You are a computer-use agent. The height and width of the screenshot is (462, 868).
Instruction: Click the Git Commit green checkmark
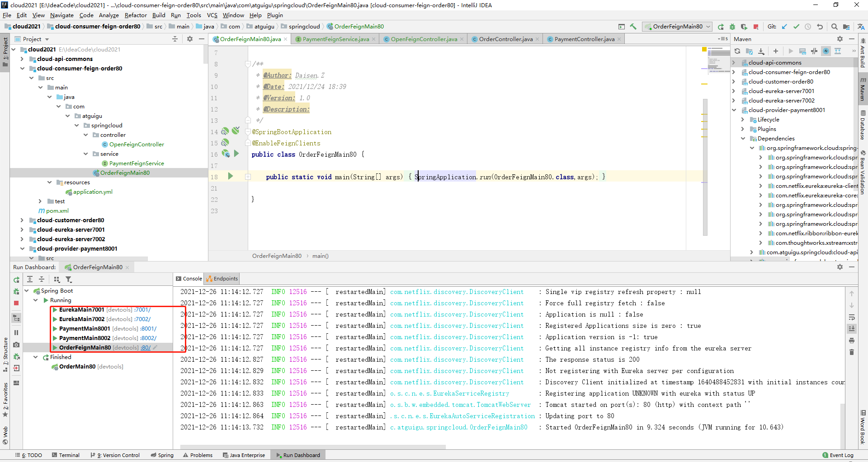coord(796,27)
